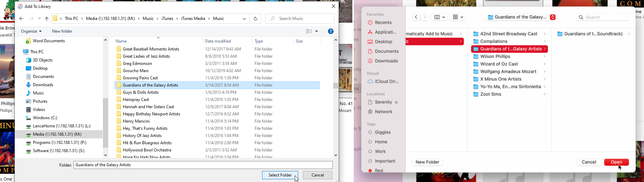644x182 pixels.
Task: Click Mac dialog New Folder button
Action: tap(428, 162)
